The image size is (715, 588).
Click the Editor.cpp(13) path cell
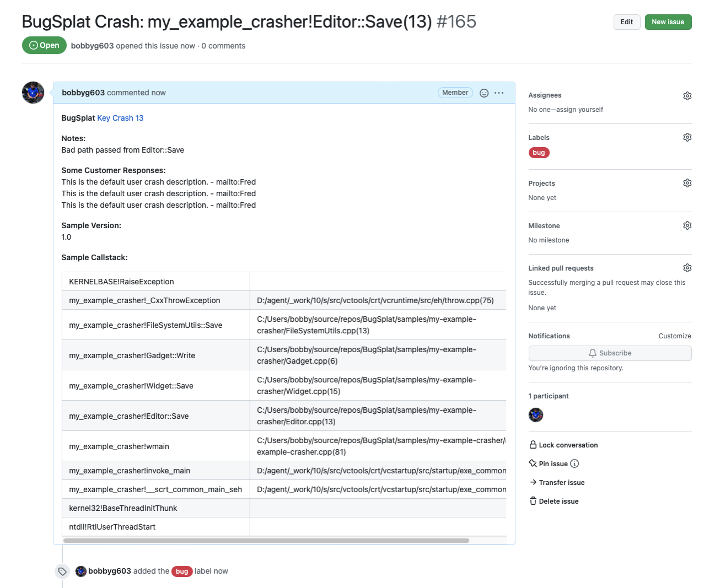pyautogui.click(x=378, y=416)
